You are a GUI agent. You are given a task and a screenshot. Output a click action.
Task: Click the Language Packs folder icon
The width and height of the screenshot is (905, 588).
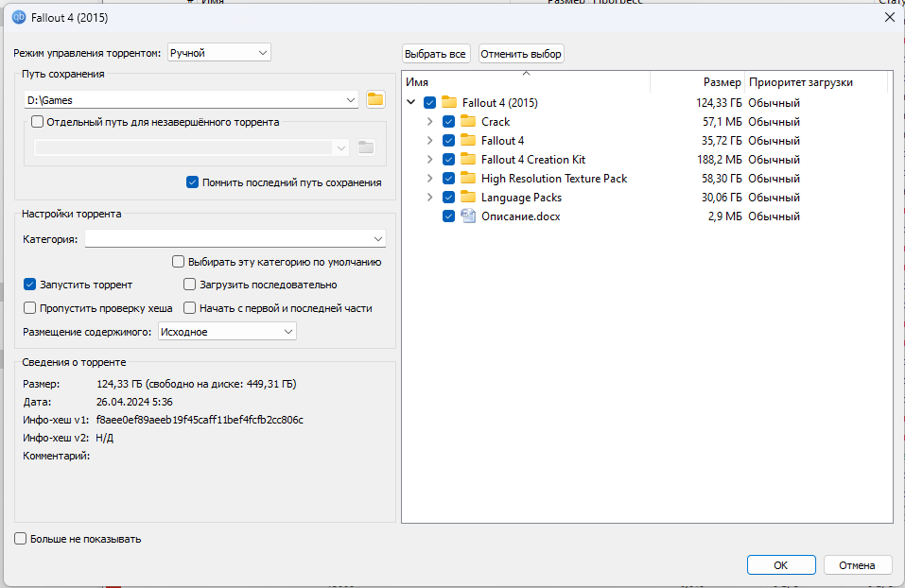(x=467, y=198)
